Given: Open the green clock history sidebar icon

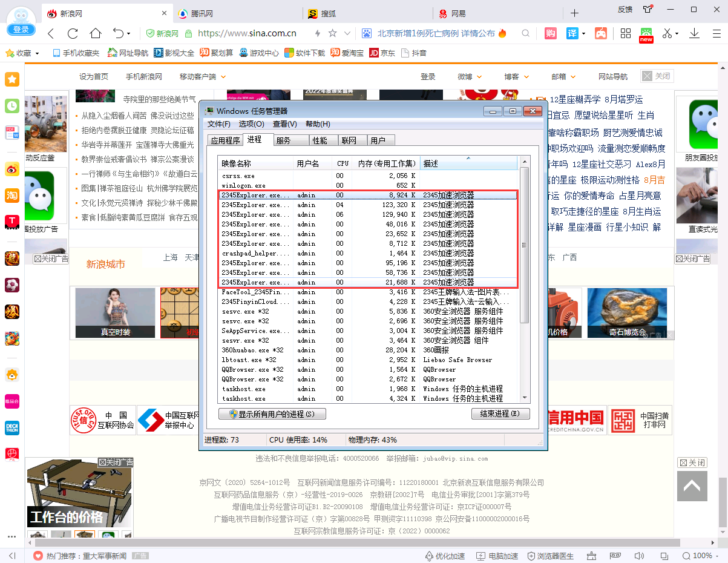Looking at the screenshot, I should point(12,106).
